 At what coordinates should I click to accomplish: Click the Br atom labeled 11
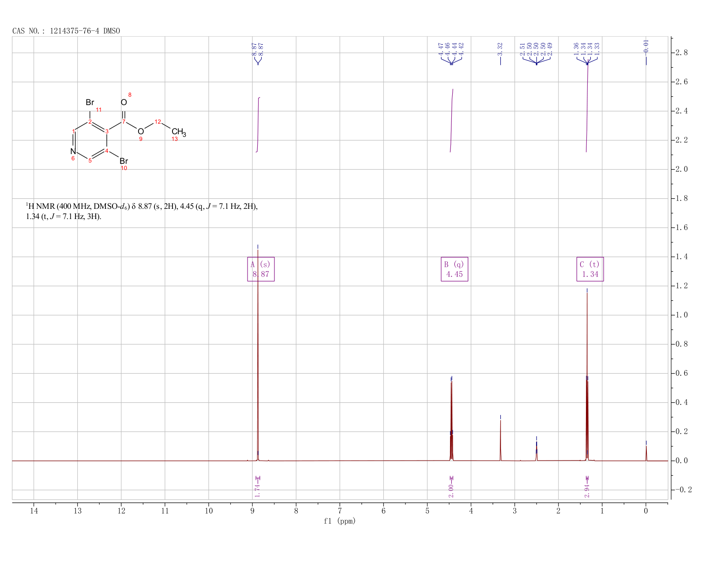point(90,102)
